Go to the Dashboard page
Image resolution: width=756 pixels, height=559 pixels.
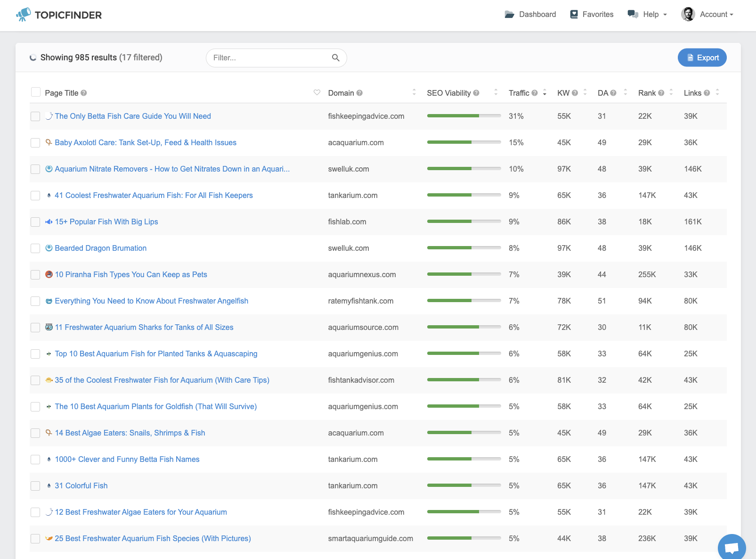coord(530,15)
